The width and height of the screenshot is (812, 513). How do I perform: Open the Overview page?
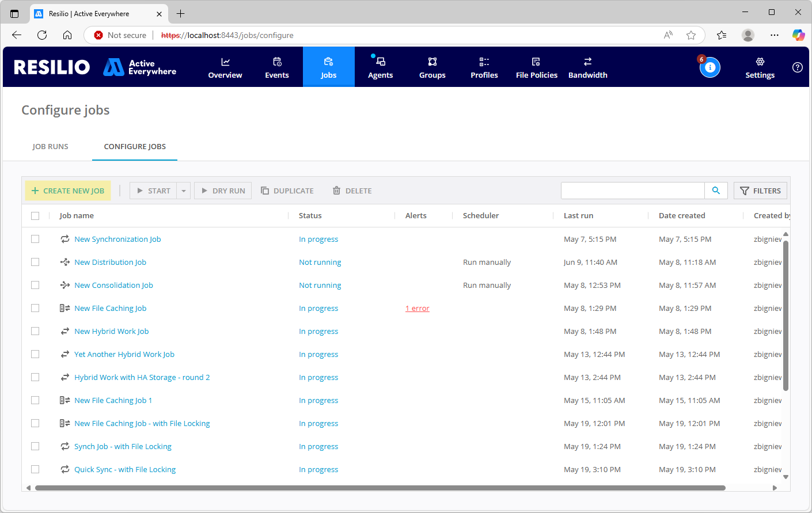(x=225, y=67)
